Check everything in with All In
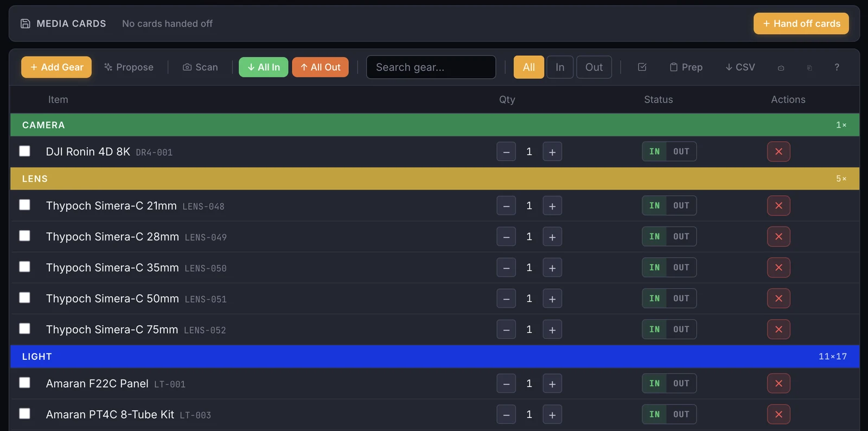The width and height of the screenshot is (868, 431). click(264, 67)
